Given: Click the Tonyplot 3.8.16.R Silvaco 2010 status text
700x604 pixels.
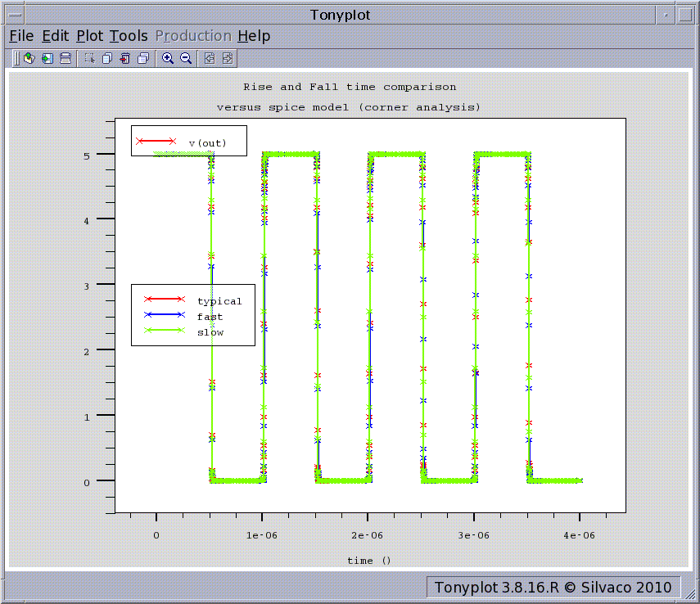Looking at the screenshot, I should pos(553,588).
